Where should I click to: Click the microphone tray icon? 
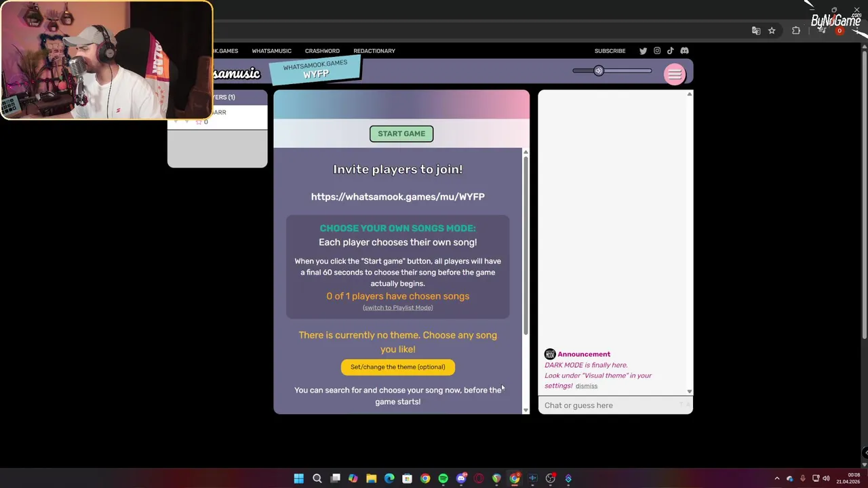coord(803,479)
